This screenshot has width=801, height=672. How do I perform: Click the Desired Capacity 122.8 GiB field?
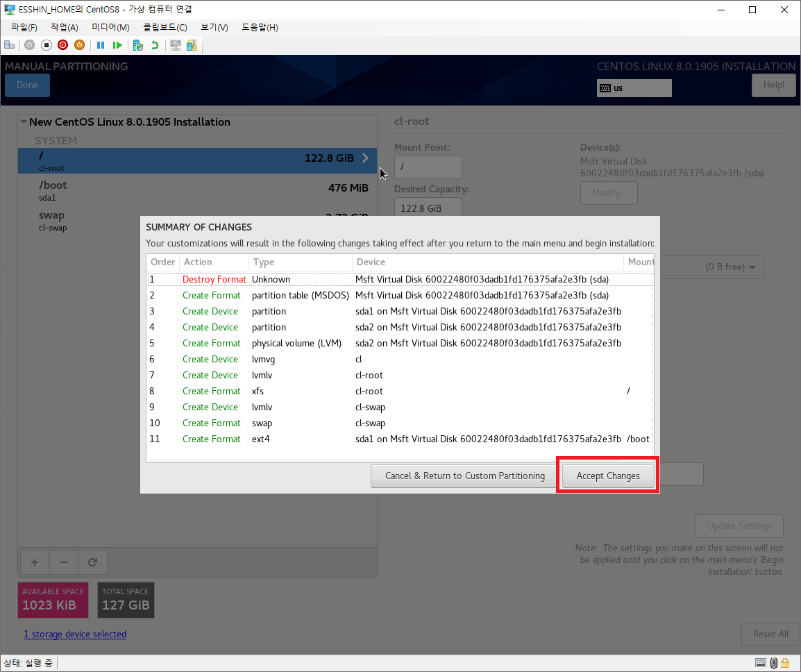[428, 207]
